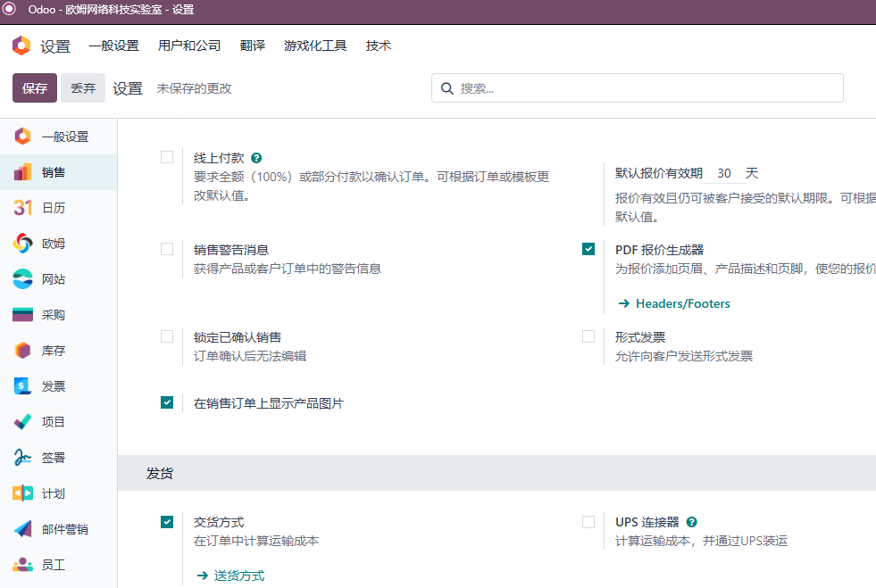Enable the 形式发票 checkbox
The width and height of the screenshot is (876, 588).
pyautogui.click(x=588, y=336)
